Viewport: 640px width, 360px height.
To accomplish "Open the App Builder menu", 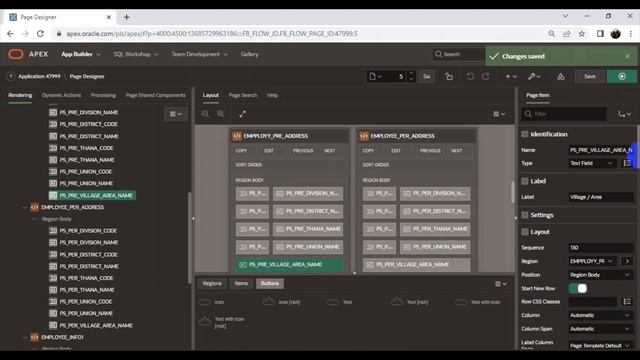I will 80,54.
